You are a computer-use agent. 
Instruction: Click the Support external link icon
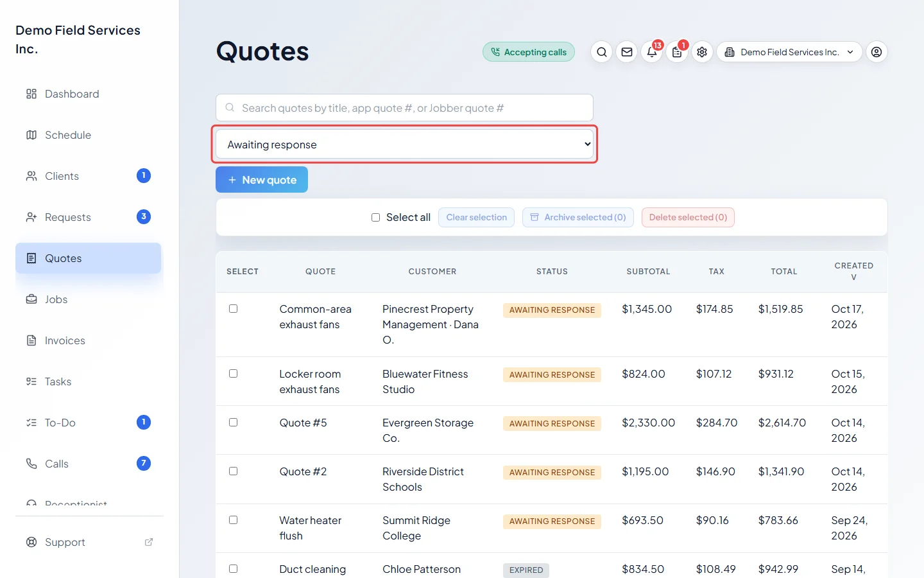pyautogui.click(x=149, y=542)
